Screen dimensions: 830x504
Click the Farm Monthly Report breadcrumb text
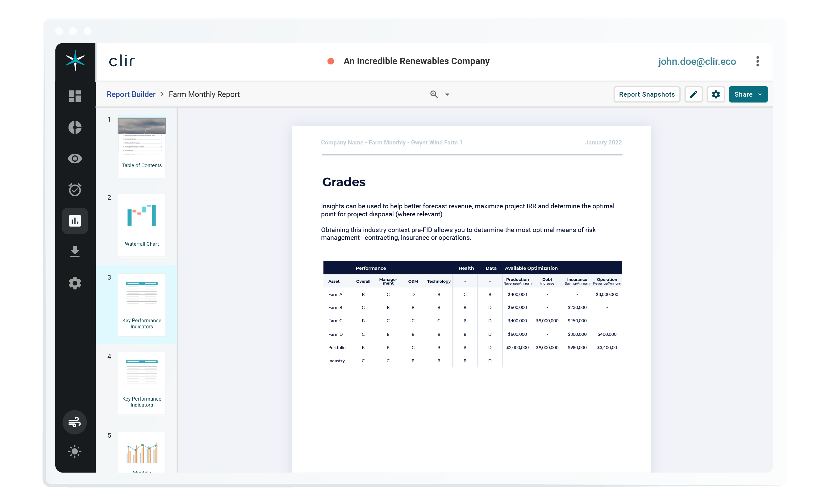point(204,94)
